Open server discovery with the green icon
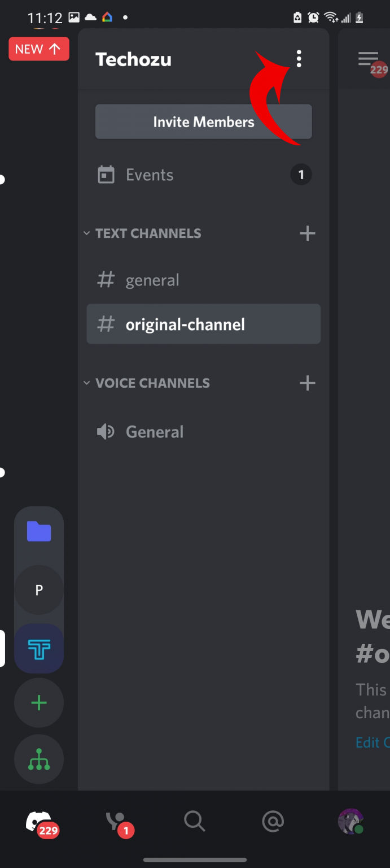Image resolution: width=390 pixels, height=868 pixels. pyautogui.click(x=39, y=759)
